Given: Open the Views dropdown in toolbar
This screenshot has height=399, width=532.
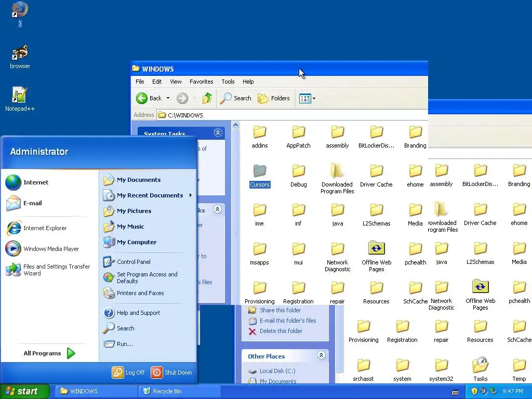Looking at the screenshot, I should point(307,98).
